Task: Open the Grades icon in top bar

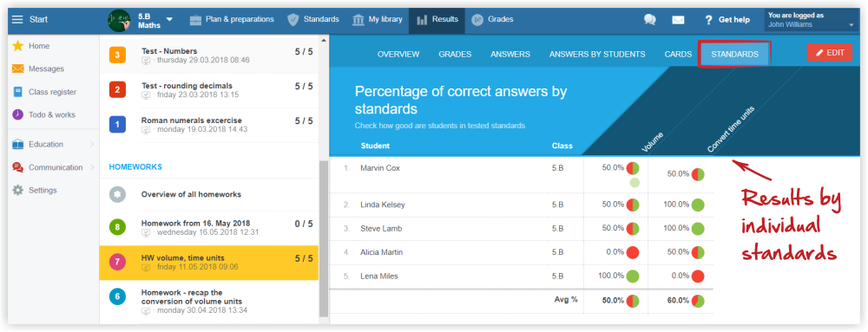Action: (x=477, y=19)
